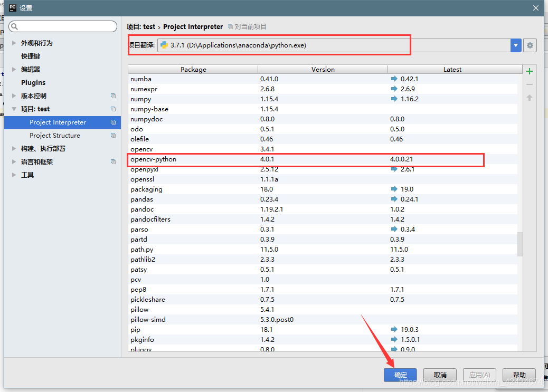The width and height of the screenshot is (548, 392).
Task: Click the package list vertical scrollbar
Action: 520,244
